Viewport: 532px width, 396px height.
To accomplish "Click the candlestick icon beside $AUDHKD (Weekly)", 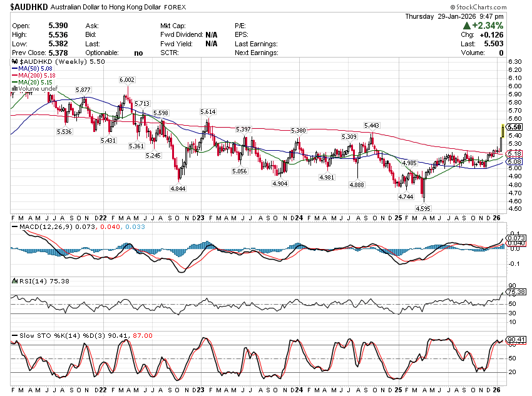I will pyautogui.click(x=15, y=63).
